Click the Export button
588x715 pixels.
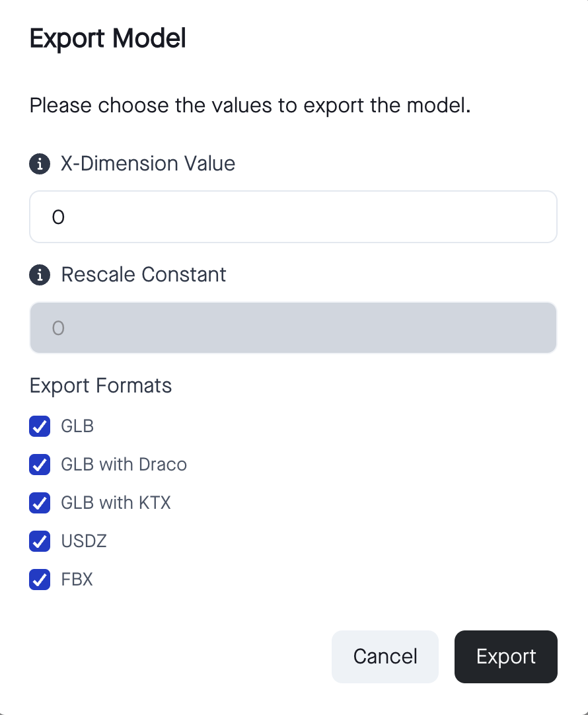pos(505,656)
